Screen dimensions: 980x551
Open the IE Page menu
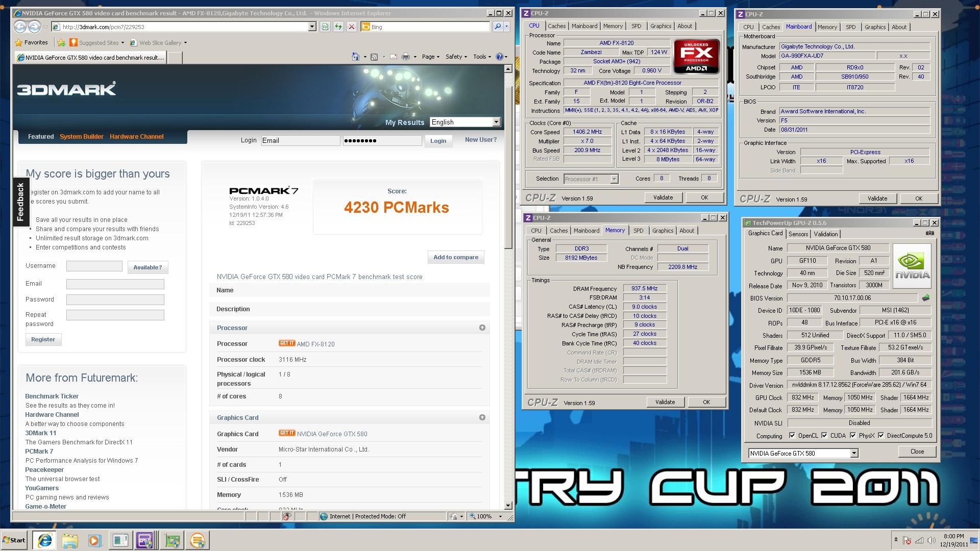[x=431, y=57]
